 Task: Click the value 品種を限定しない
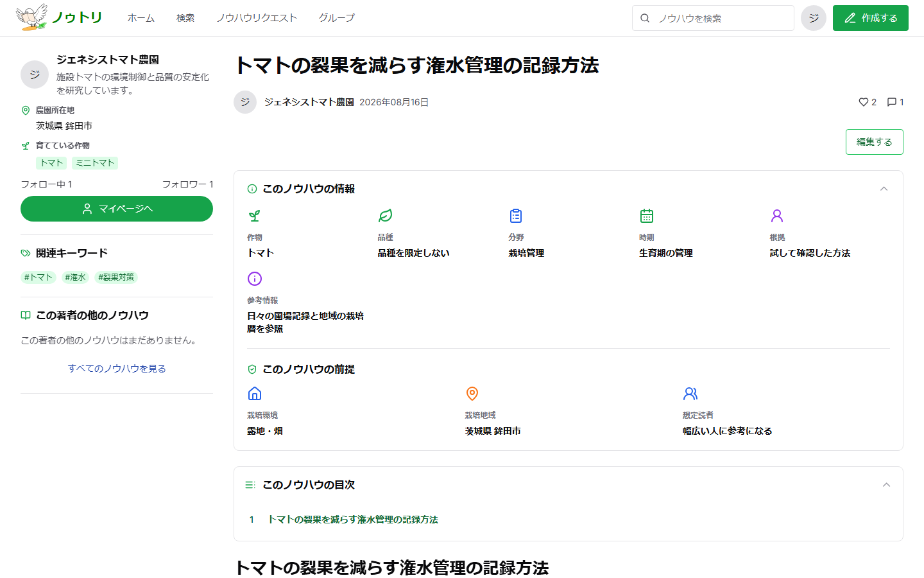click(x=414, y=253)
